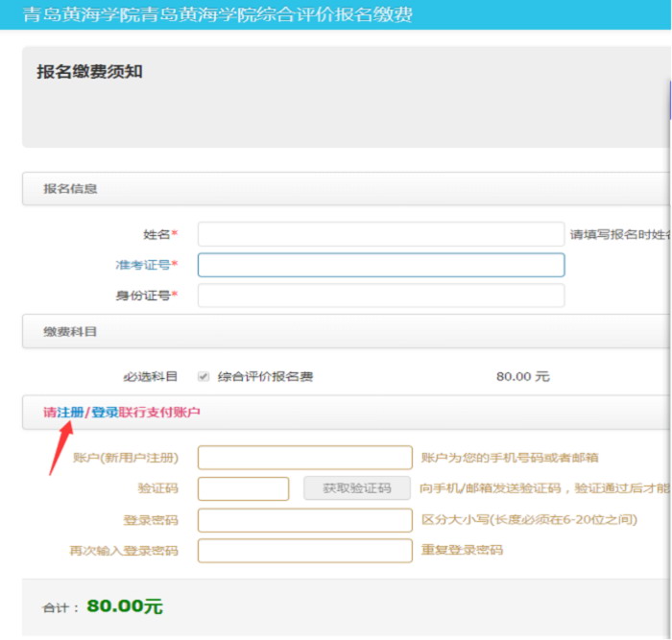Open the 请注册 register link
This screenshot has width=672, height=640.
[63, 413]
